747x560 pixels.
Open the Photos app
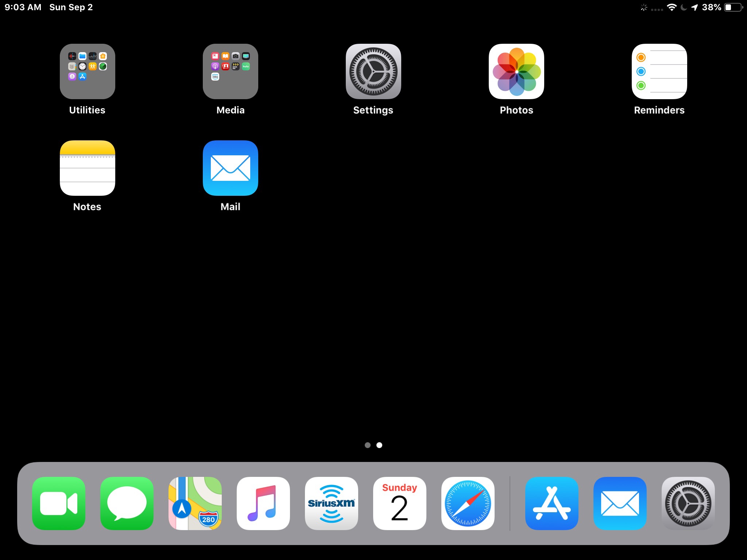516,71
